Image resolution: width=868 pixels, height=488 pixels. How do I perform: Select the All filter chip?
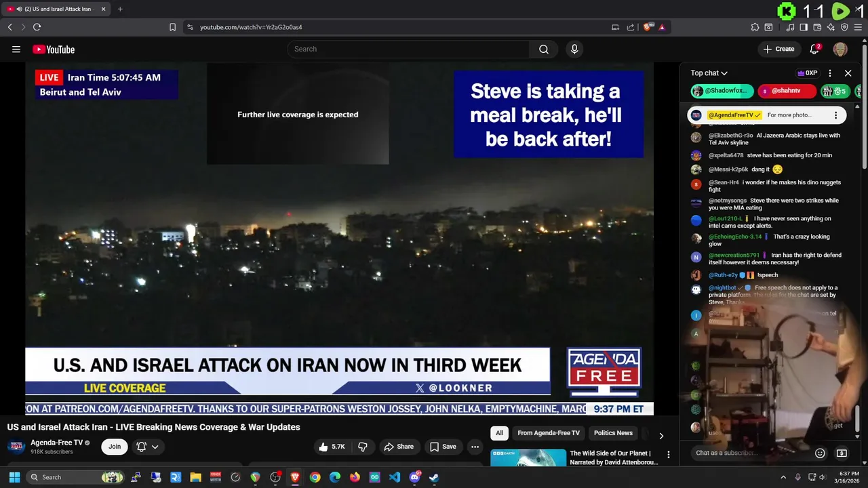tap(500, 433)
